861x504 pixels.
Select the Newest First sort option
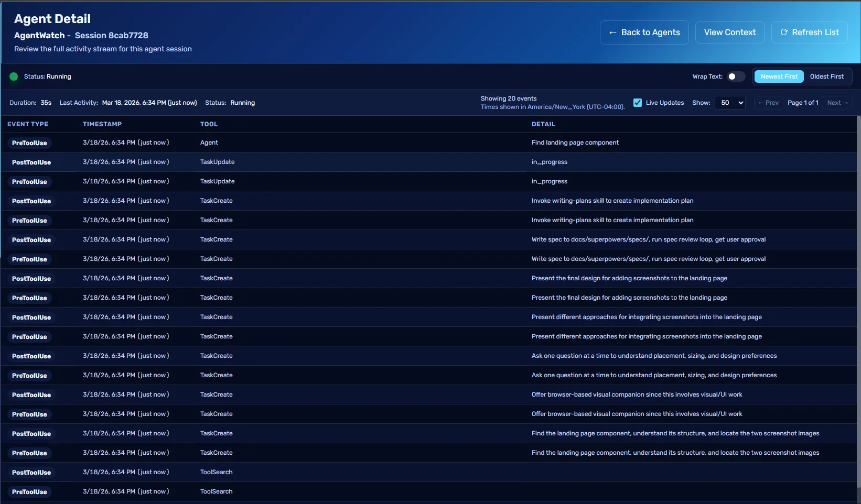(x=779, y=76)
